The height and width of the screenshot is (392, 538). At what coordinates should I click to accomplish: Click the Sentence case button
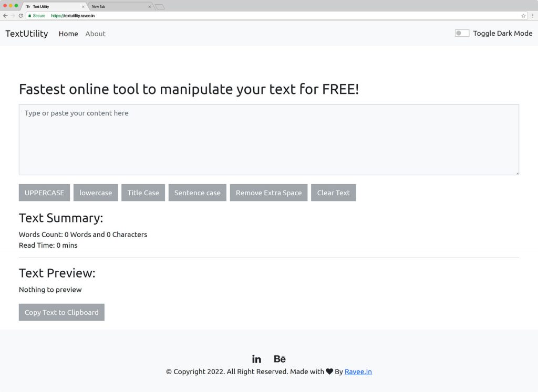tap(198, 193)
